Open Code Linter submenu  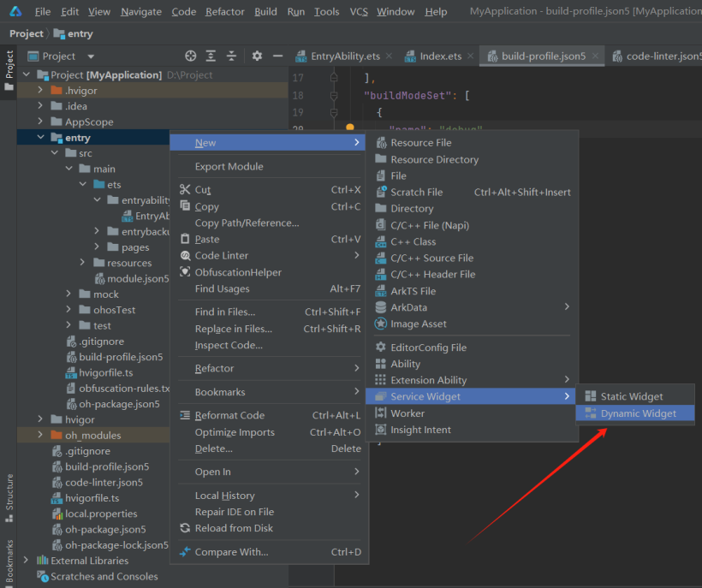click(x=270, y=256)
